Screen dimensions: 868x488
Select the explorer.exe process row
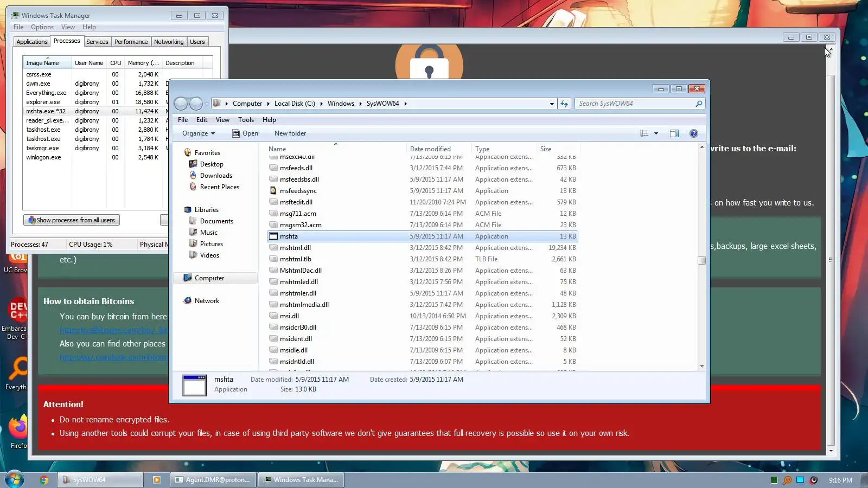[x=95, y=102]
